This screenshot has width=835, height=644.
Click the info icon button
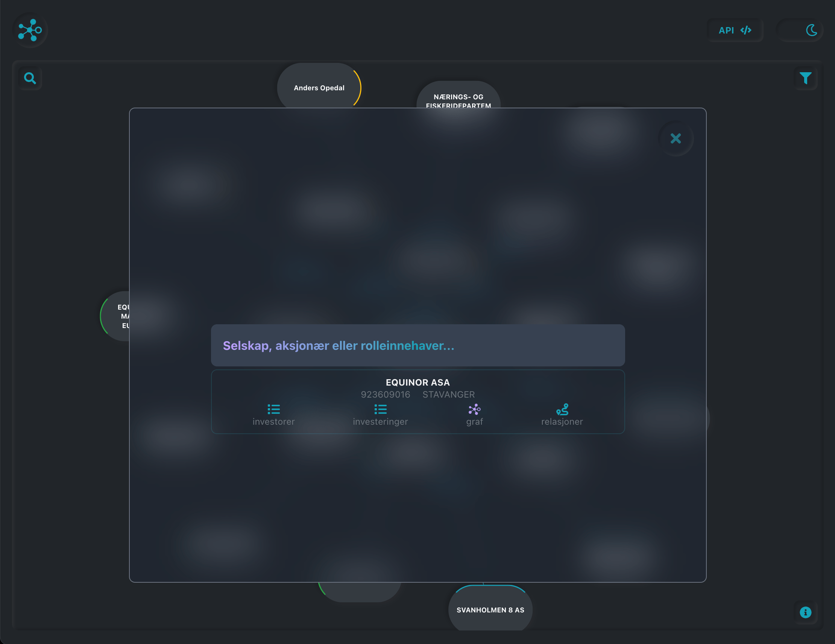click(805, 612)
